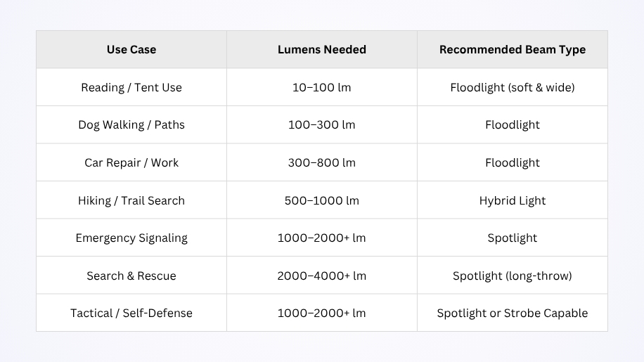644x362 pixels.
Task: Click the "Floodlight (soft & wide)" cell
Action: [513, 88]
